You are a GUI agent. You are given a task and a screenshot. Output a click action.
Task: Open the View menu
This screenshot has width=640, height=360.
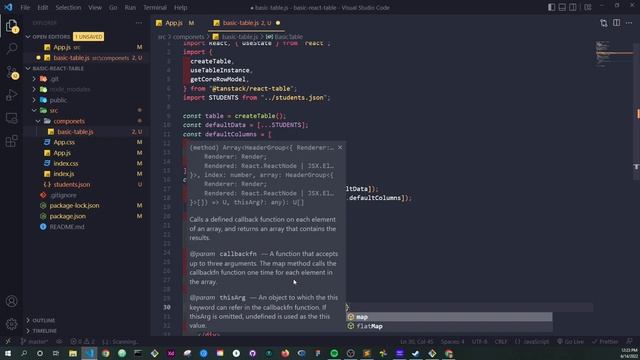coord(95,7)
